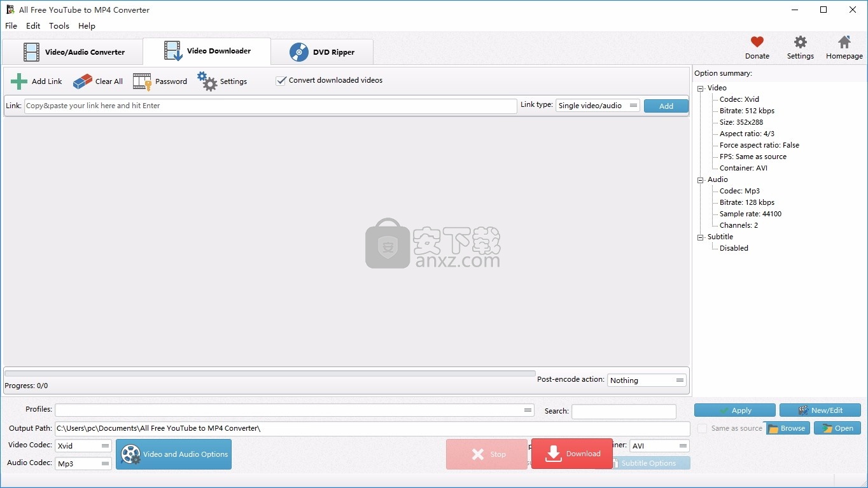
Task: Click the blue Add button
Action: click(666, 106)
